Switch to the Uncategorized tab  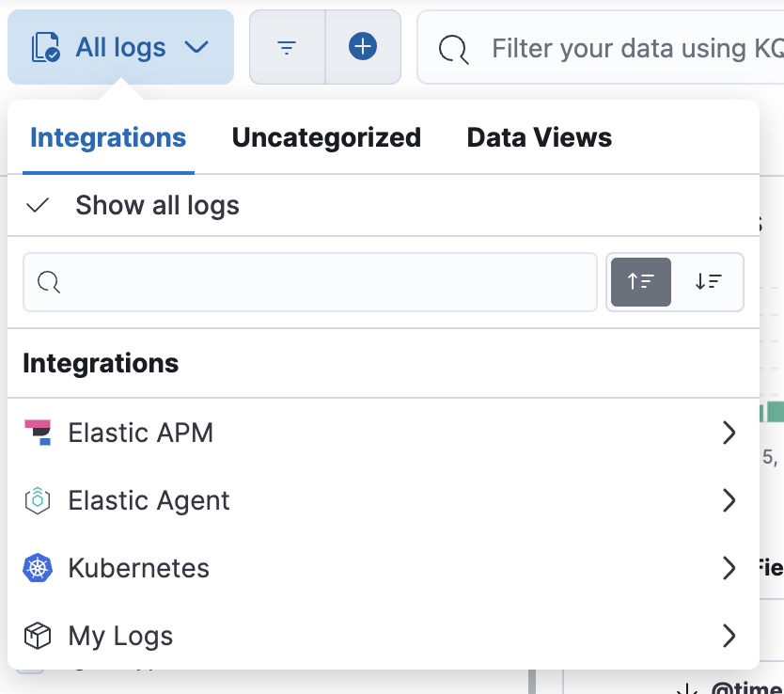pyautogui.click(x=326, y=138)
